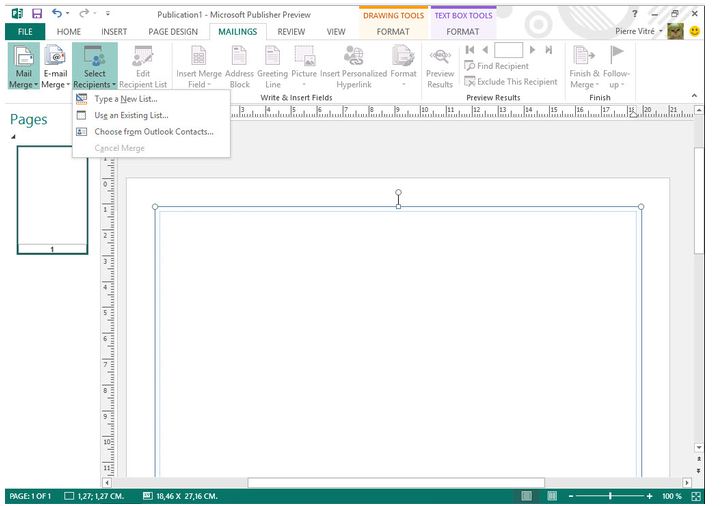
Task: Collapse the Pages navigation section triangle
Action: [14, 136]
